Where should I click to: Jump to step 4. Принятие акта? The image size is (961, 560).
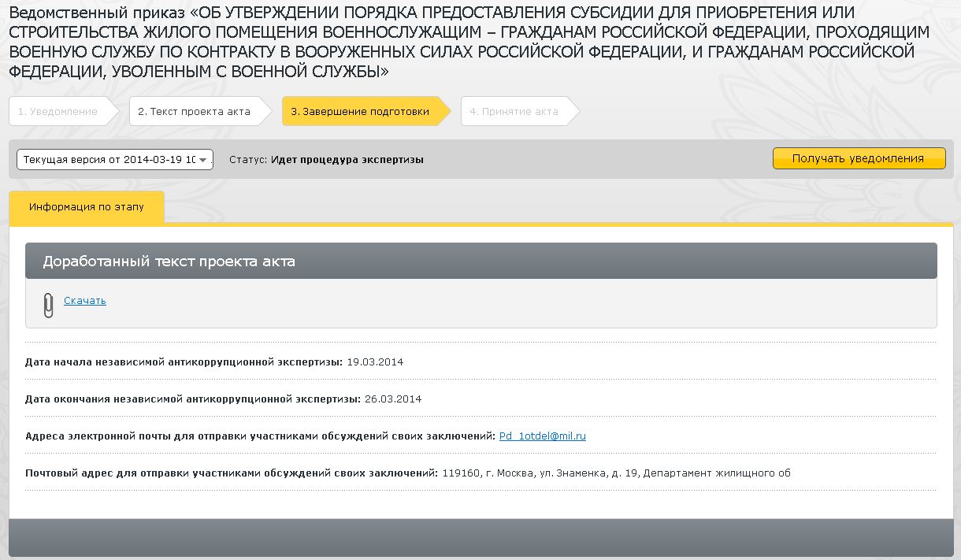click(x=514, y=112)
